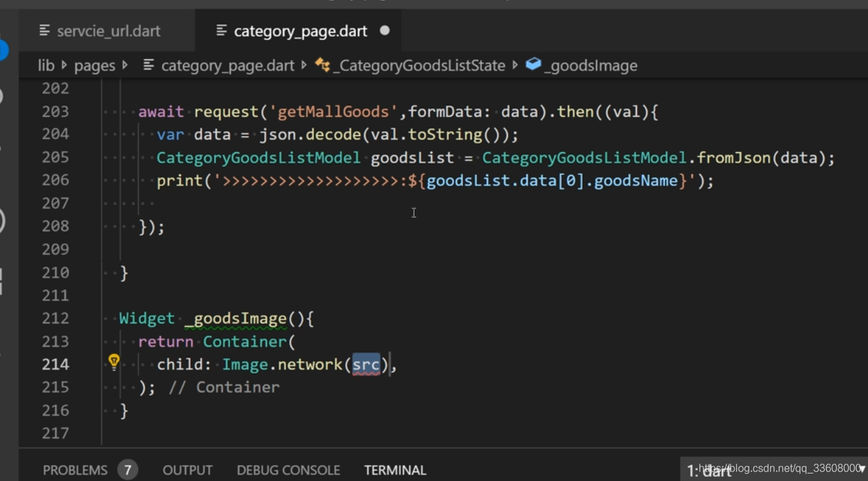The image size is (868, 481).
Task: Click the Widget return type on line 212
Action: (x=147, y=318)
